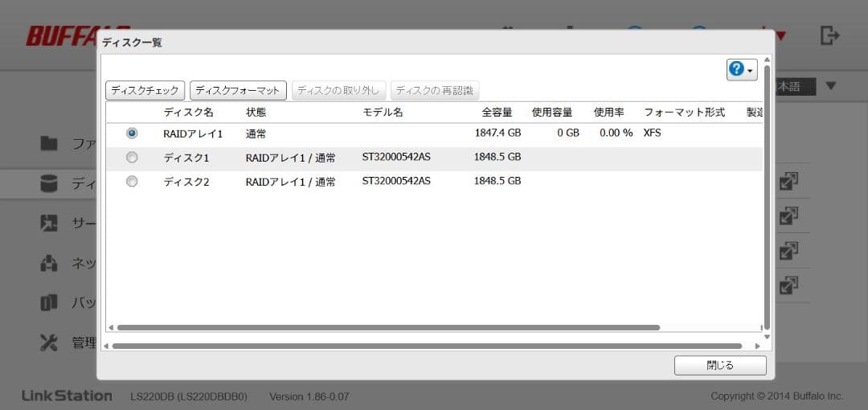Click the ディスクフォーマット button
The height and width of the screenshot is (410, 868).
pos(238,90)
